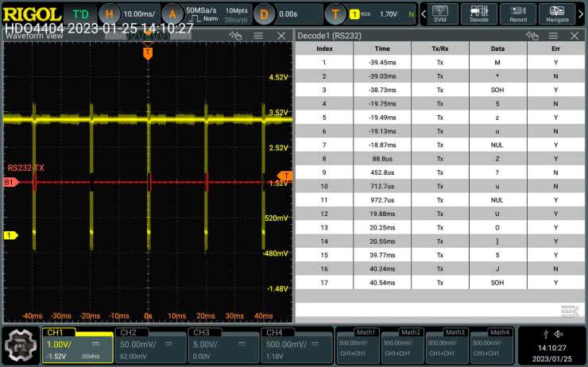Screen dimensions: 588x367
Task: Toggle touch mode icon in Waveform View header
Action: pyautogui.click(x=235, y=37)
